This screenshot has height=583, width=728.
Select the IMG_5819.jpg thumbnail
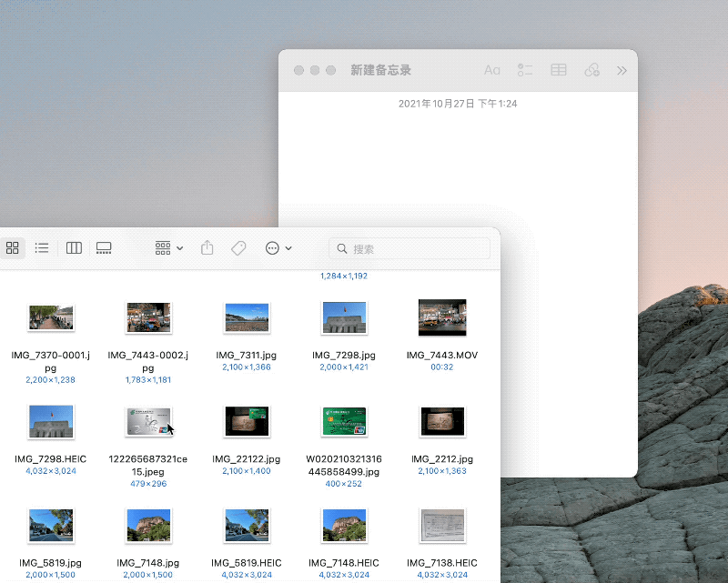click(x=51, y=526)
